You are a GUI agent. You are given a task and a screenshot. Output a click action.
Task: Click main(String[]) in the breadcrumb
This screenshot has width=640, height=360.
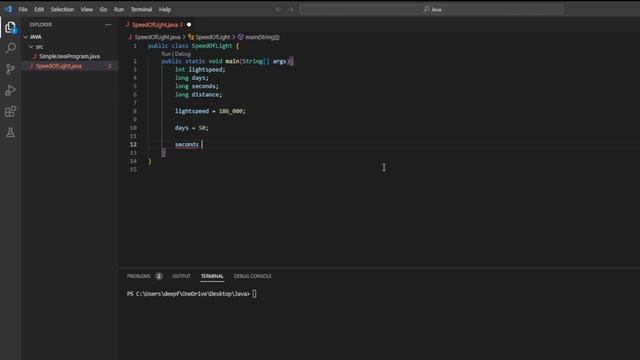262,37
